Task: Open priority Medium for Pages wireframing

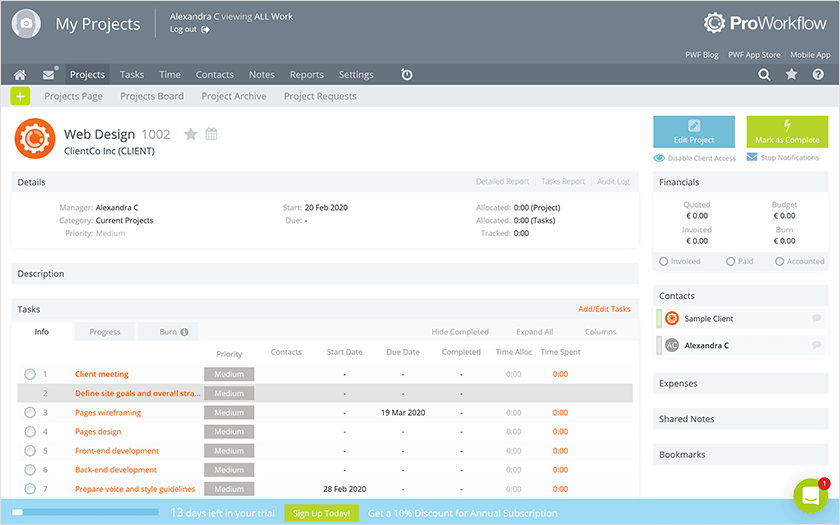Action: pyautogui.click(x=229, y=412)
